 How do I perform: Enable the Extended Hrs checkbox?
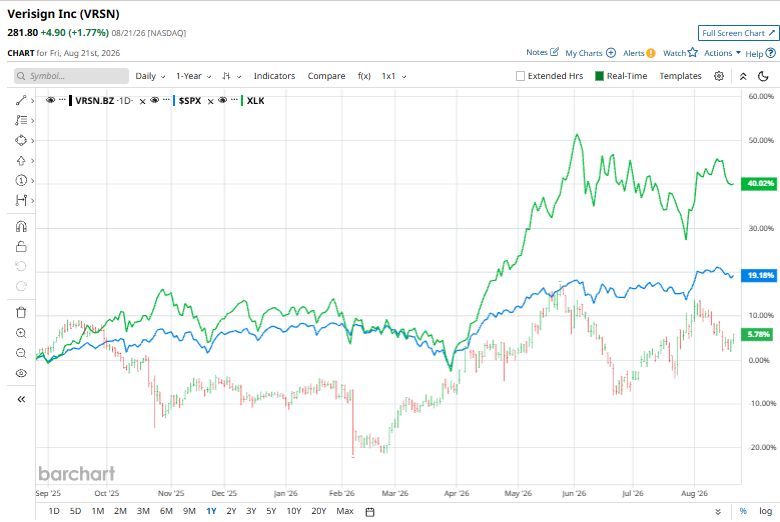pos(520,76)
